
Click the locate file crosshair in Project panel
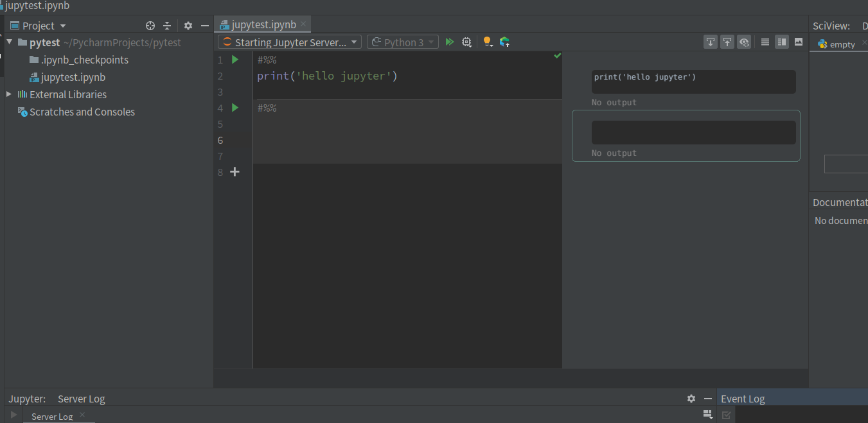tap(150, 26)
